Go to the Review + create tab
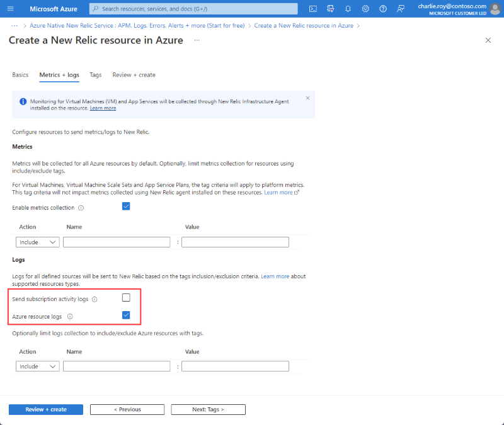The width and height of the screenshot is (504, 425). 134,75
